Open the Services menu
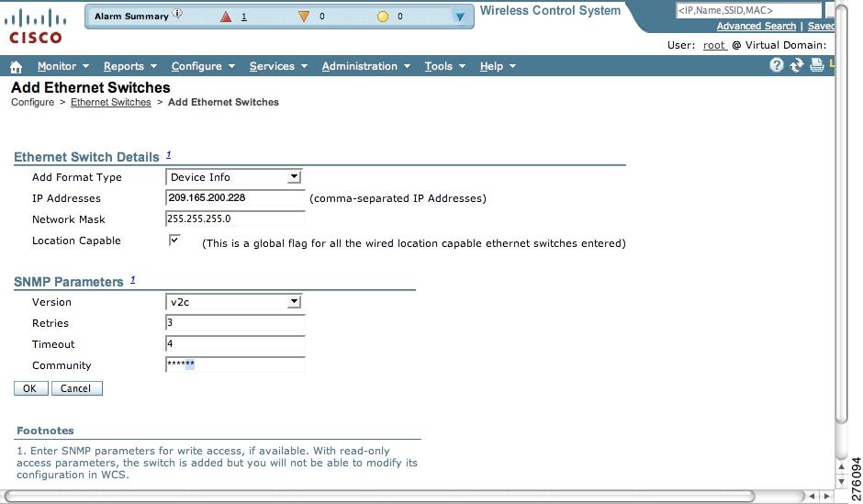The height and width of the screenshot is (504, 863). pos(278,66)
